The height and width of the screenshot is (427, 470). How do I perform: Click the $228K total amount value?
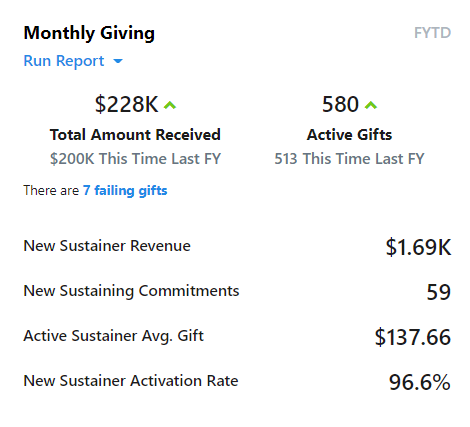click(x=126, y=104)
